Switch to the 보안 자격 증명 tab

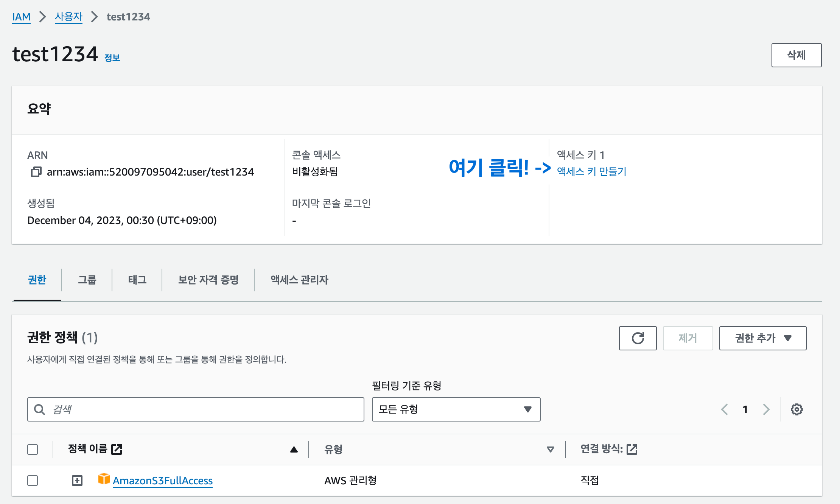pyautogui.click(x=208, y=280)
